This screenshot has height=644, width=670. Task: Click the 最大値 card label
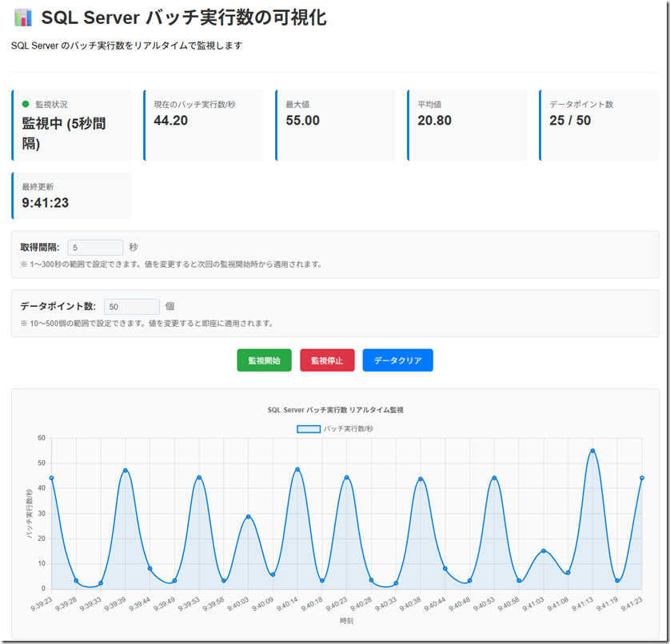(x=297, y=104)
